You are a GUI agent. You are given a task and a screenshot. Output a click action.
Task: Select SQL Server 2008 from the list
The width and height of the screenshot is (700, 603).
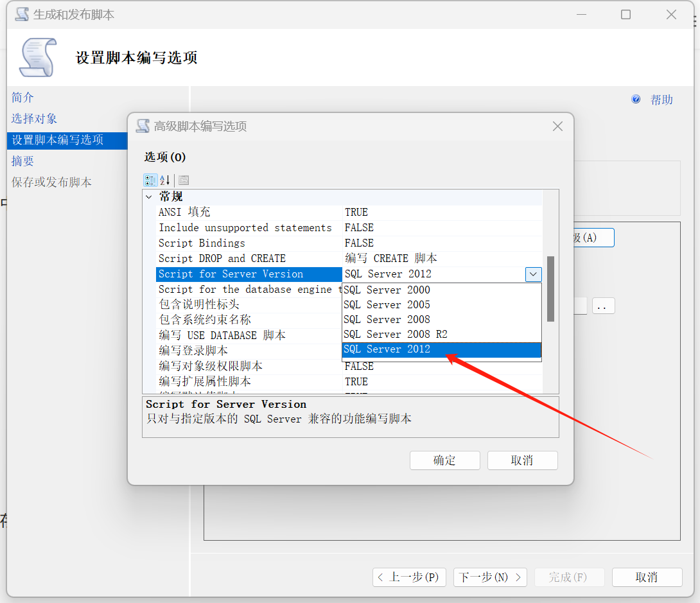(x=442, y=320)
